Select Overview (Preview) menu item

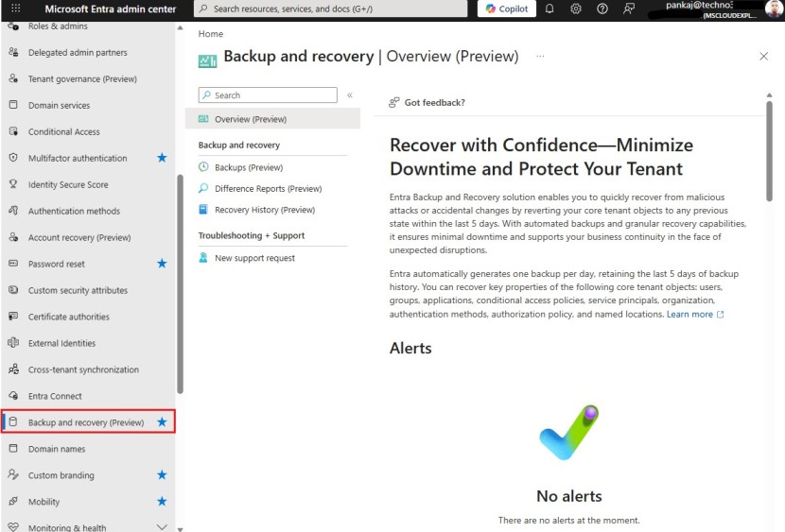coord(272,119)
